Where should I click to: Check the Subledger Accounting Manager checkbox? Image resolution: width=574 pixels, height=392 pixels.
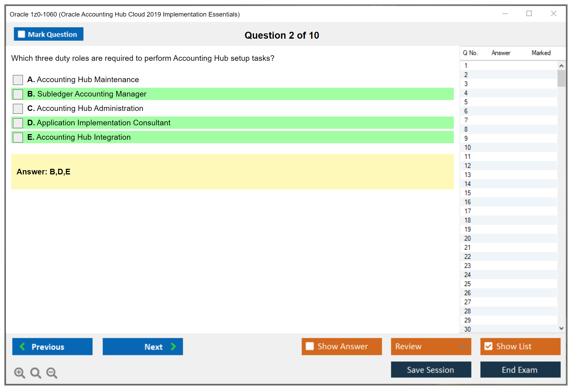point(18,94)
